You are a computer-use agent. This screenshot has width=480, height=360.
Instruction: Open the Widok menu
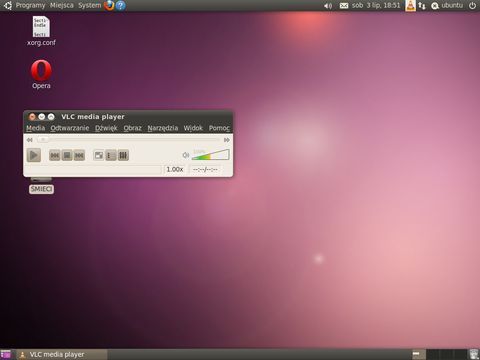[193, 128]
